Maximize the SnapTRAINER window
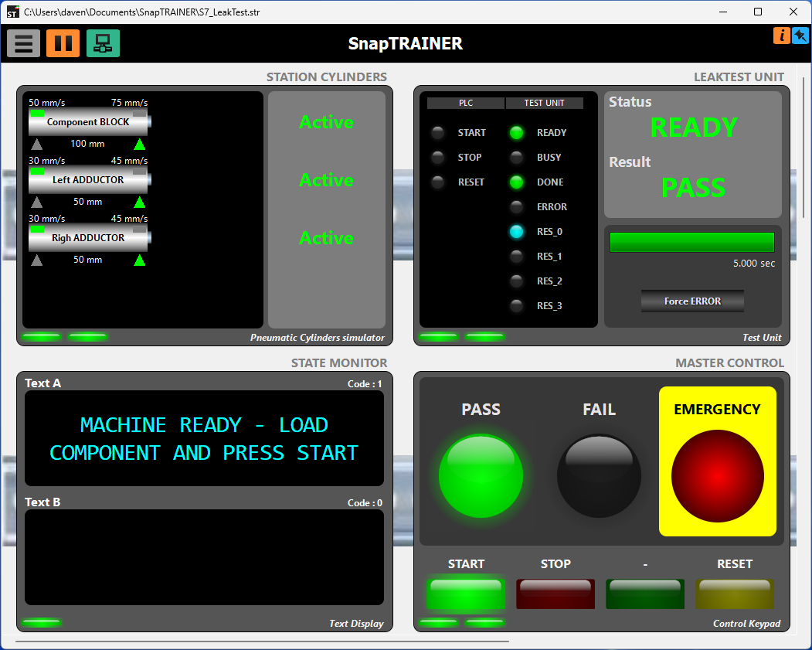The height and width of the screenshot is (650, 812). (758, 12)
